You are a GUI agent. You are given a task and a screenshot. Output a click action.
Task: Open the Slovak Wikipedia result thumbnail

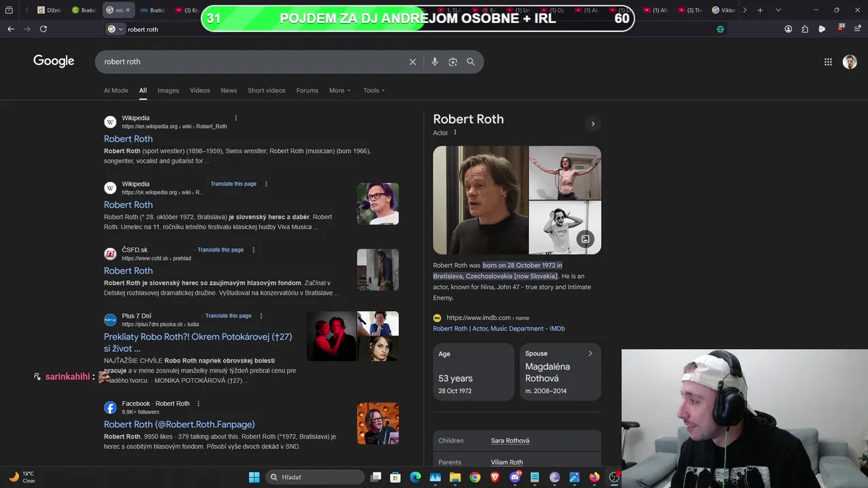(378, 203)
